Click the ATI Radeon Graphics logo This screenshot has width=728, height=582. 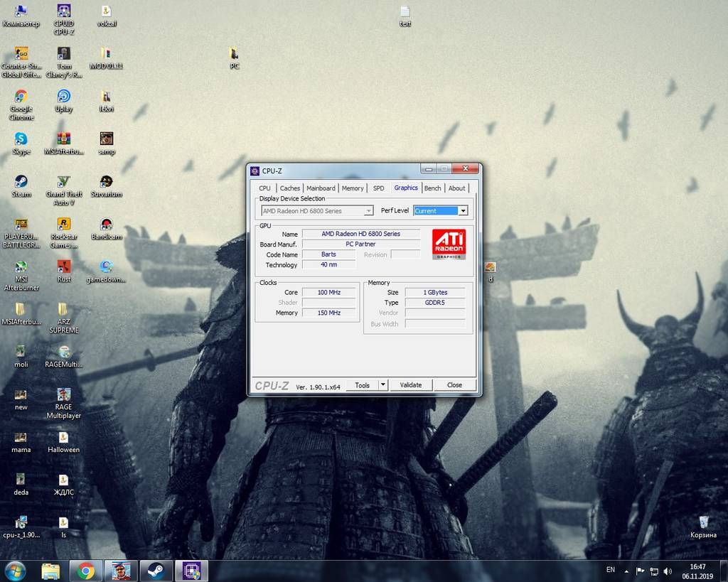point(449,244)
